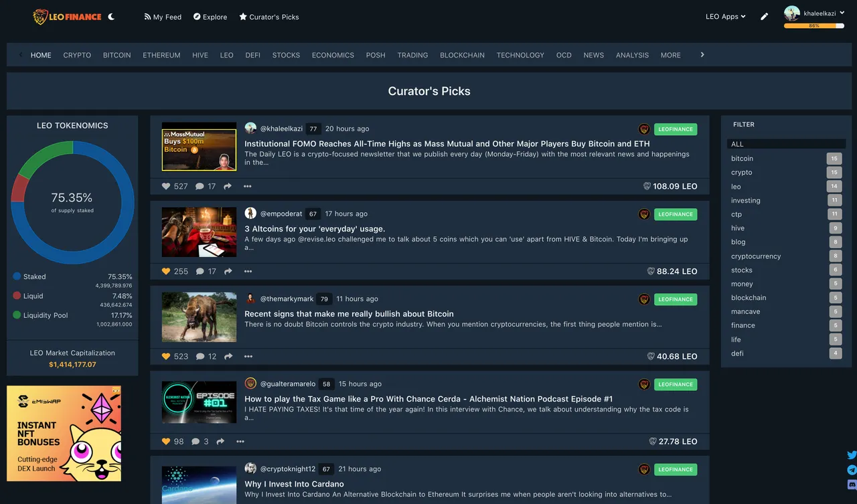Open post 3 Altcoins for your 'everyday' usage
The height and width of the screenshot is (504, 857).
pos(315,229)
